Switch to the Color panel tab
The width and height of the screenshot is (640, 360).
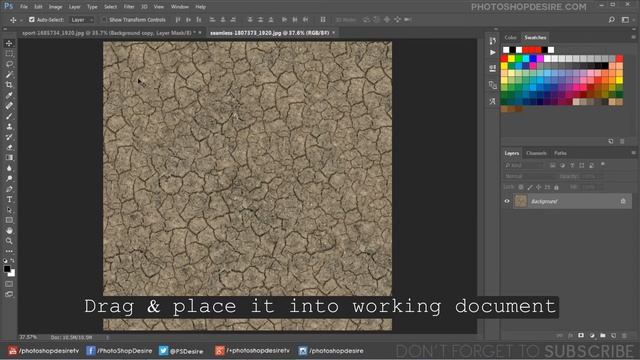click(x=510, y=38)
